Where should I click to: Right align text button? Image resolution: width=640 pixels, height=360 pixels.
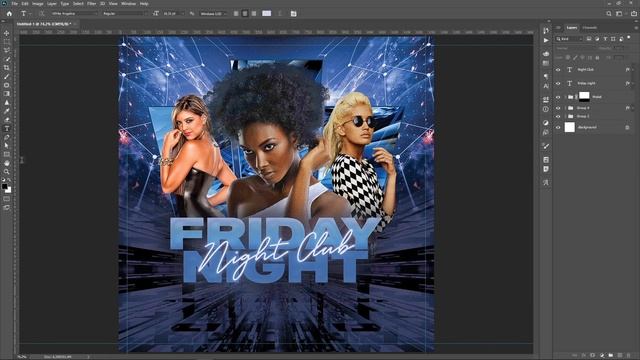(x=254, y=13)
